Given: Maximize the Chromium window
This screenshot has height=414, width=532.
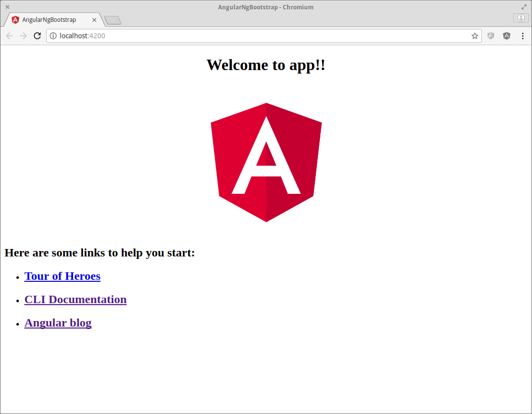Looking at the screenshot, I should (524, 7).
